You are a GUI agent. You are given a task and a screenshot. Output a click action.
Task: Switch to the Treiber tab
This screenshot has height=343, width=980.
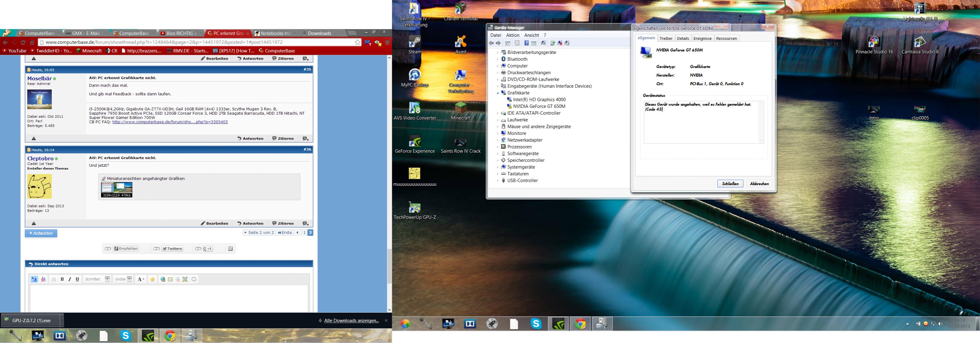[666, 38]
